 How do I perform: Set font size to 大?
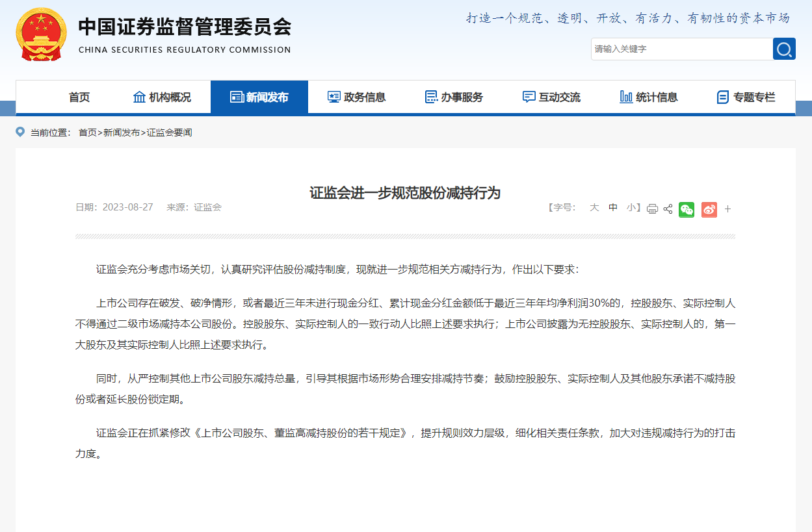(x=594, y=208)
